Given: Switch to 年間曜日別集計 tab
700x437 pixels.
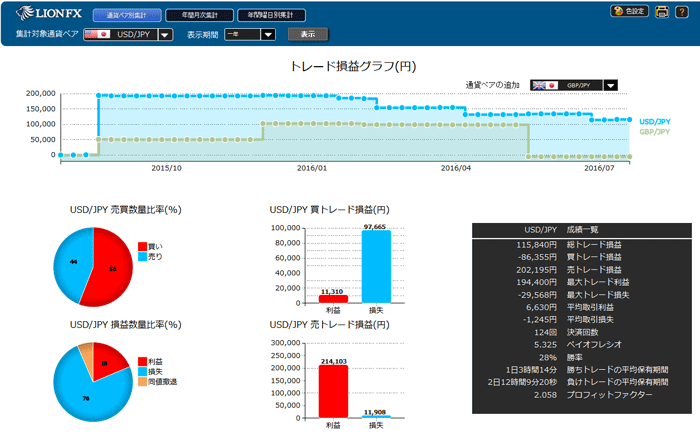Looking at the screenshot, I should tap(271, 15).
